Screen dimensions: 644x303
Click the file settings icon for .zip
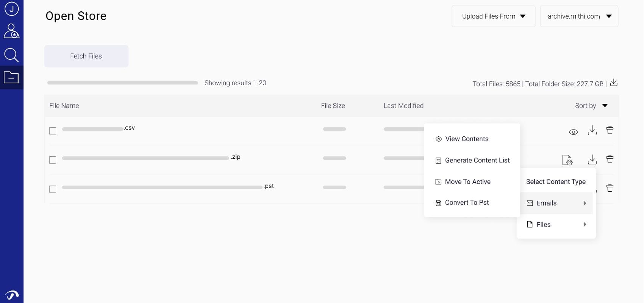coord(567,160)
